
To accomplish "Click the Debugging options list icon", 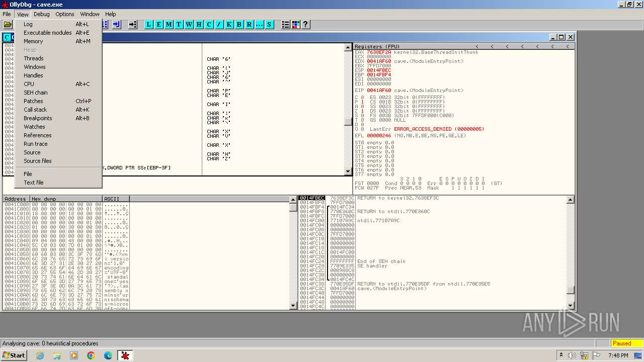I will coord(286,24).
